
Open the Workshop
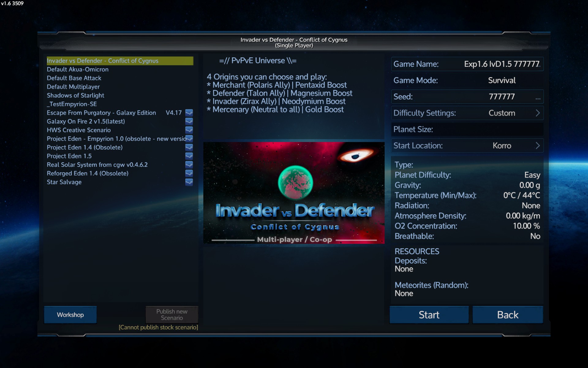pyautogui.click(x=70, y=315)
